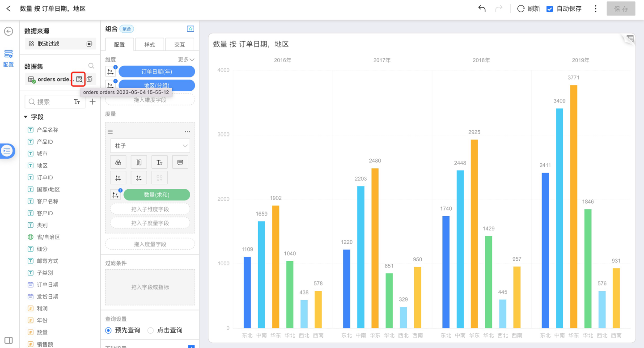The width and height of the screenshot is (644, 348).
Task: Switch to the 样式 tab
Action: point(149,45)
